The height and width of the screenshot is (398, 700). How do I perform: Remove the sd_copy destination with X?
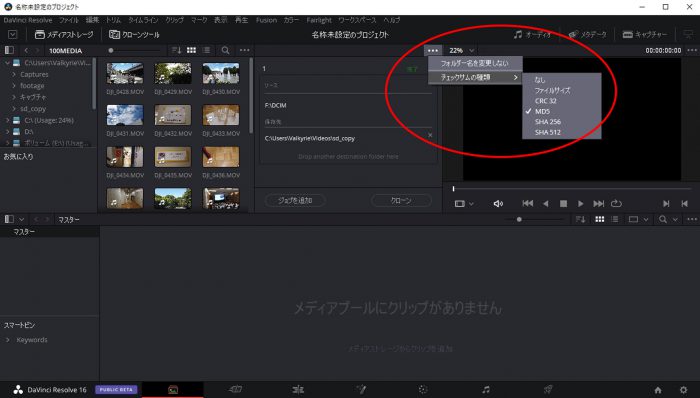click(430, 135)
